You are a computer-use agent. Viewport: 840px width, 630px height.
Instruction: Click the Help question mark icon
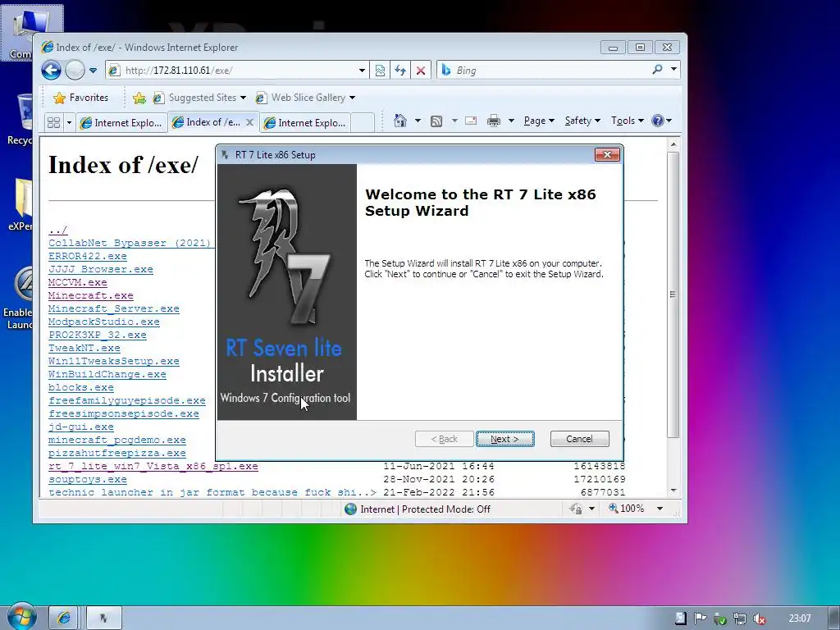(x=658, y=121)
